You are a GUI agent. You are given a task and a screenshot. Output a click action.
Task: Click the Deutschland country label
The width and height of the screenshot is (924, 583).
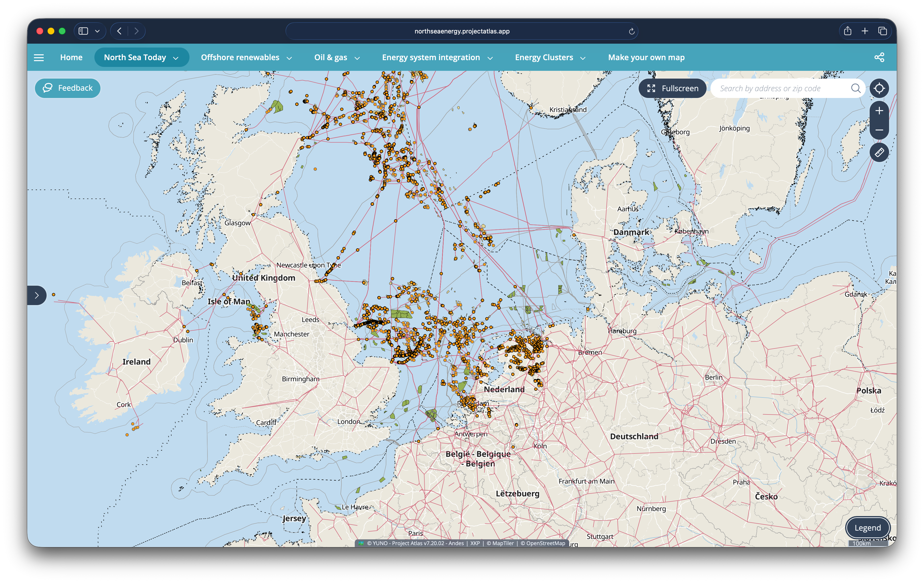click(x=634, y=437)
